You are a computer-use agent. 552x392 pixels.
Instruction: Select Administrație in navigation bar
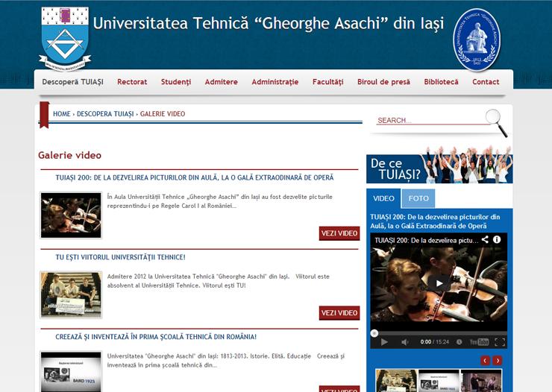click(275, 82)
